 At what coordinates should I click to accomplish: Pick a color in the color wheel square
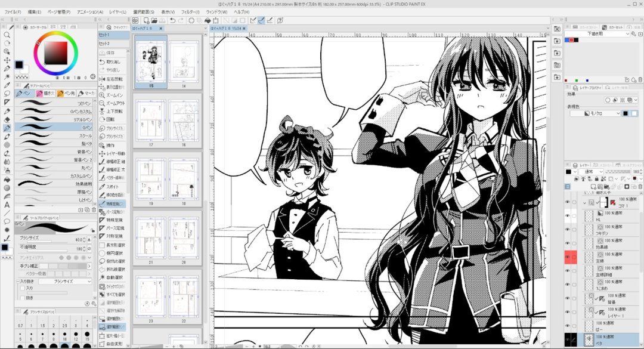point(56,53)
